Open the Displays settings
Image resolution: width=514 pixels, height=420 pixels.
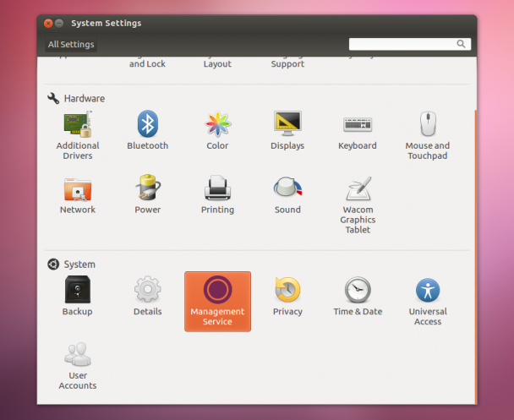(287, 130)
